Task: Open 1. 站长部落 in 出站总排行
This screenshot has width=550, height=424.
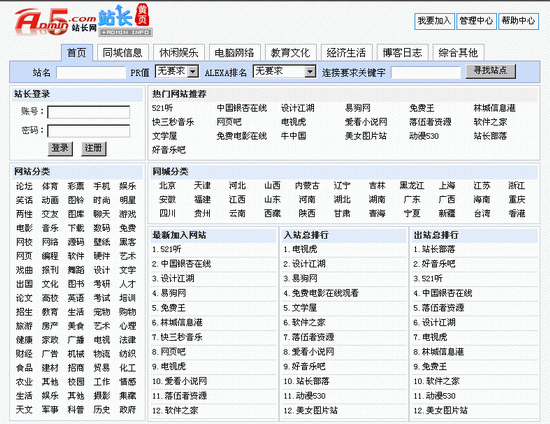Action: pyautogui.click(x=435, y=249)
